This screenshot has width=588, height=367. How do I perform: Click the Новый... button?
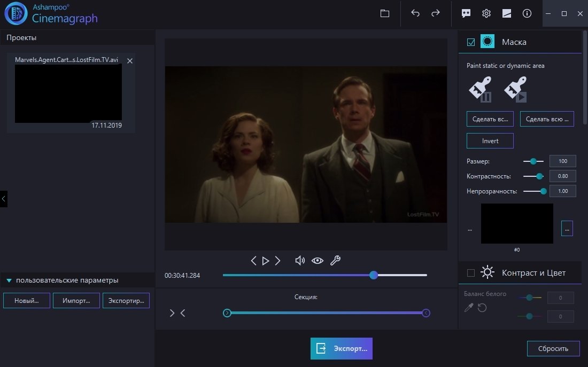tap(27, 301)
